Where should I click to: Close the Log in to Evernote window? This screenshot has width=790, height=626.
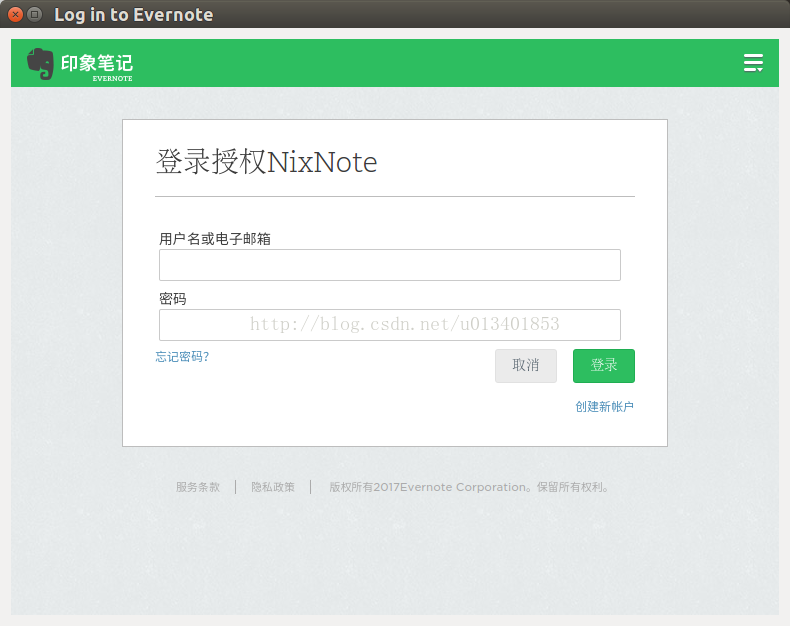16,14
